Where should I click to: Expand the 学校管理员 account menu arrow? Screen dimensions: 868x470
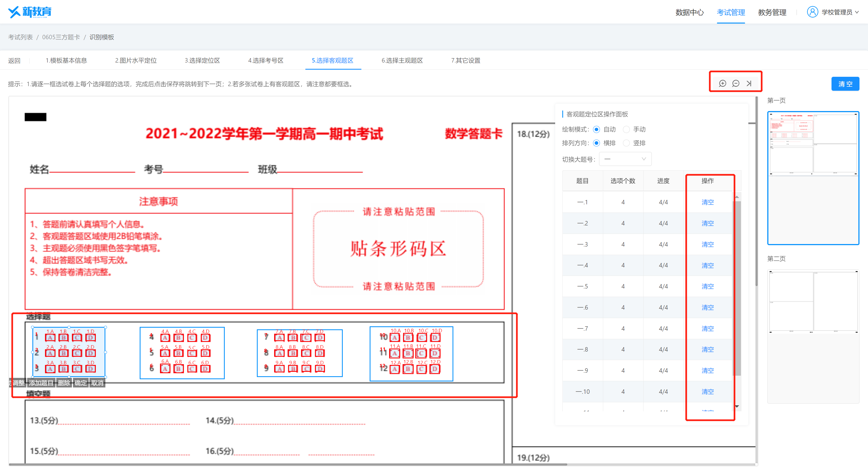click(x=857, y=12)
